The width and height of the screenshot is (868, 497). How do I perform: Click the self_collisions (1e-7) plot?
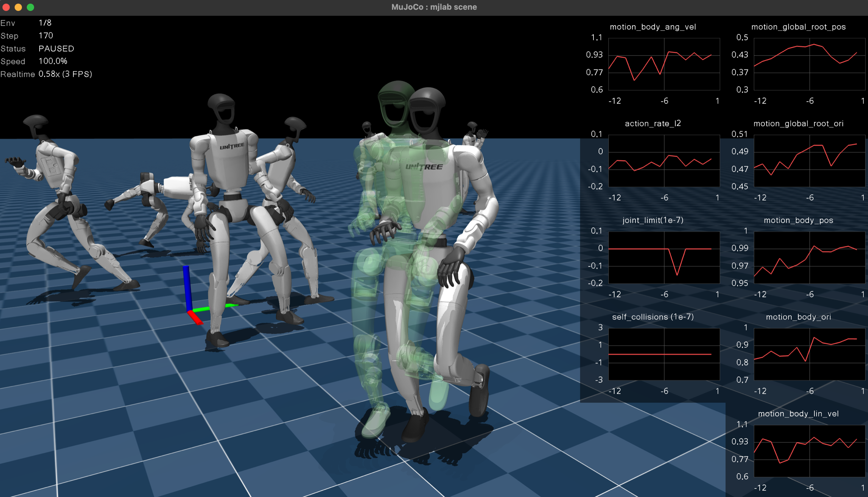(x=663, y=354)
